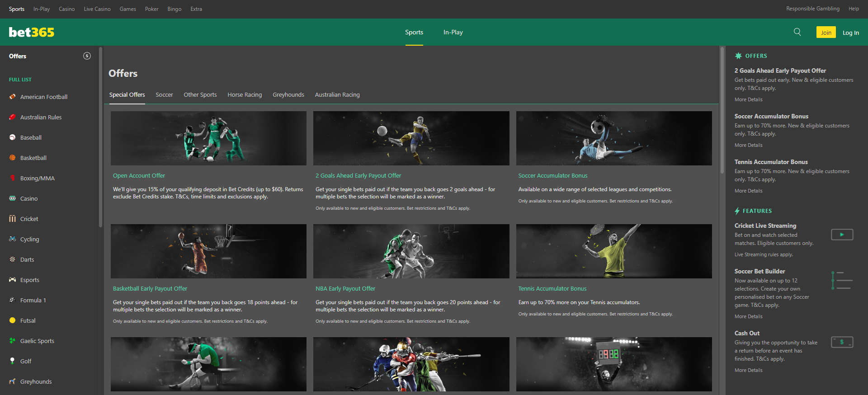Click the Esports controller icon

tap(12, 280)
